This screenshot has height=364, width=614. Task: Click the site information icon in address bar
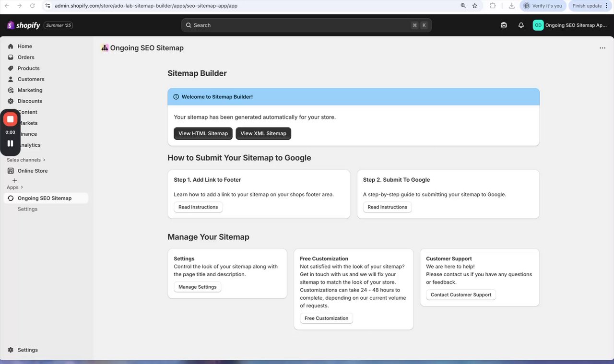(x=47, y=6)
